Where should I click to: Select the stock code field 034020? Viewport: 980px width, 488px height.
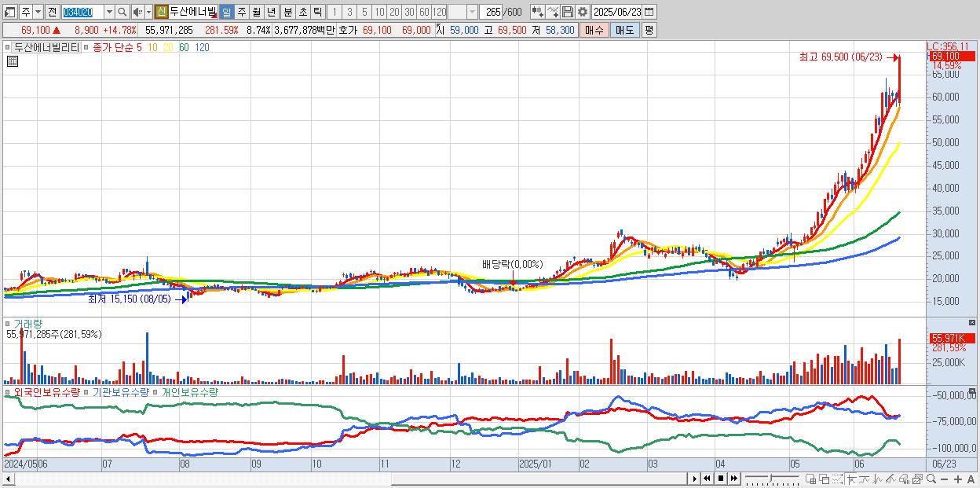82,12
